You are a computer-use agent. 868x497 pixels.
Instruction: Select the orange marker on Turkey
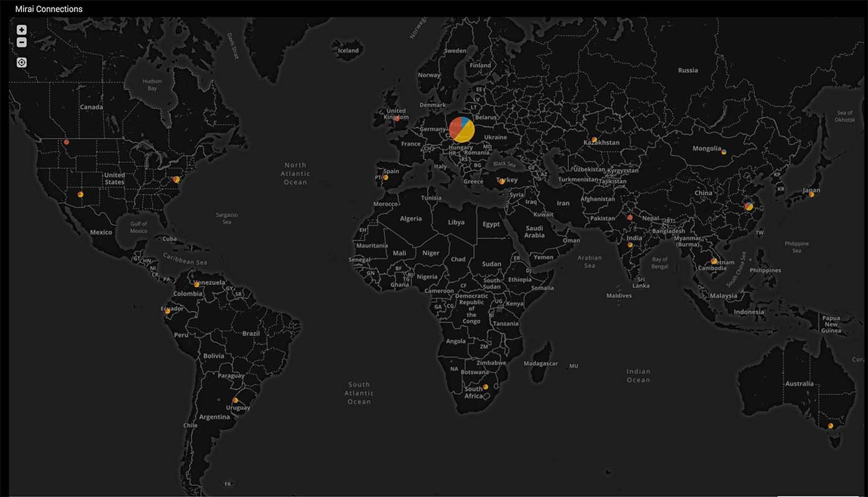pyautogui.click(x=502, y=182)
